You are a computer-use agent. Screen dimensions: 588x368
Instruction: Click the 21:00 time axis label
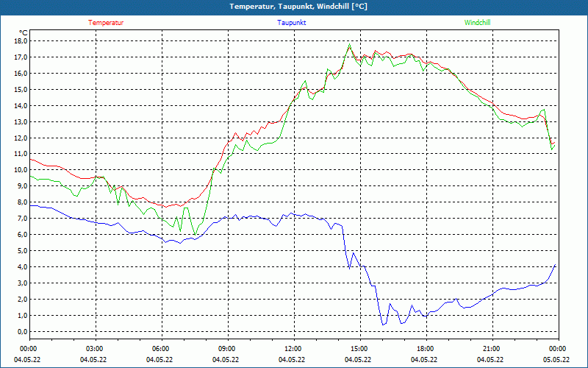click(x=490, y=349)
